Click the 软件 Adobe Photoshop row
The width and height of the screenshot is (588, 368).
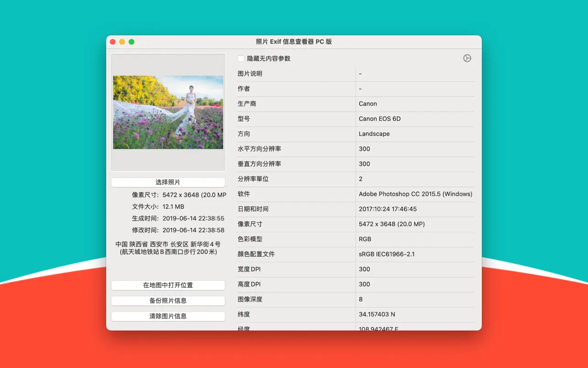[x=416, y=194]
